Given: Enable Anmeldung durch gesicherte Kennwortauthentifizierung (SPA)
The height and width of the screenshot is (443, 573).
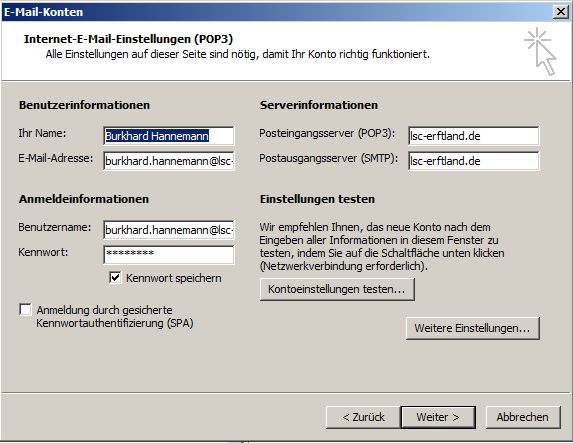Looking at the screenshot, I should click(25, 310).
